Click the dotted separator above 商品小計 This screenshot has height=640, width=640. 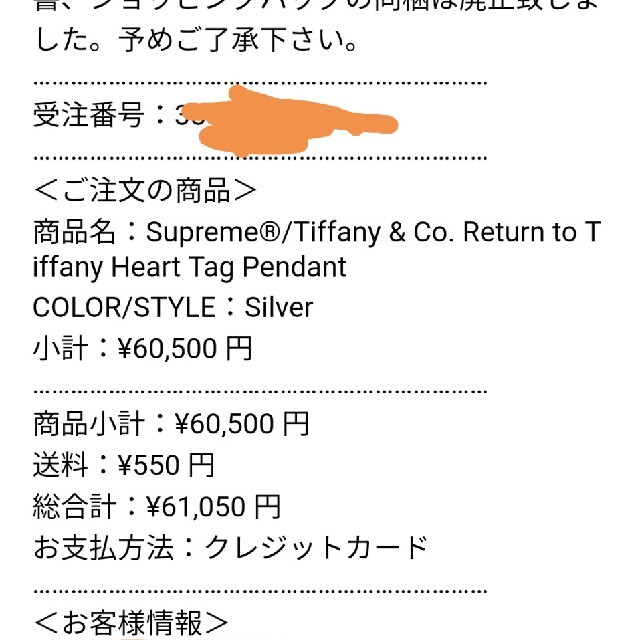(x=260, y=391)
